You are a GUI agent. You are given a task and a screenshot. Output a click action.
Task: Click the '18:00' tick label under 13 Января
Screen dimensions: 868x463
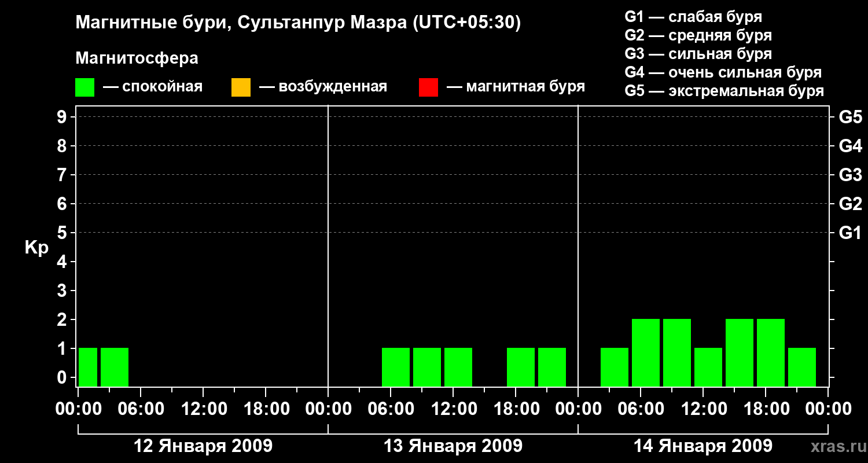click(516, 409)
